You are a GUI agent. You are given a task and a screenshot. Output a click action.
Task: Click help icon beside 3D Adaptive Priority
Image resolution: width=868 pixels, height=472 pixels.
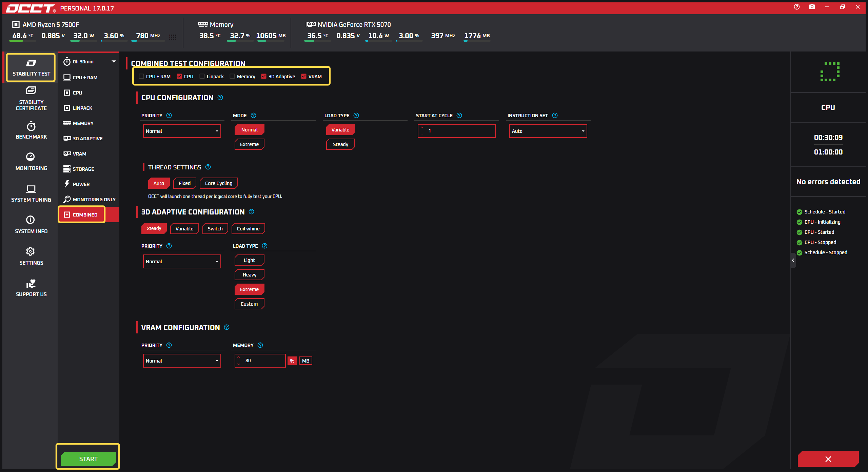click(x=169, y=246)
